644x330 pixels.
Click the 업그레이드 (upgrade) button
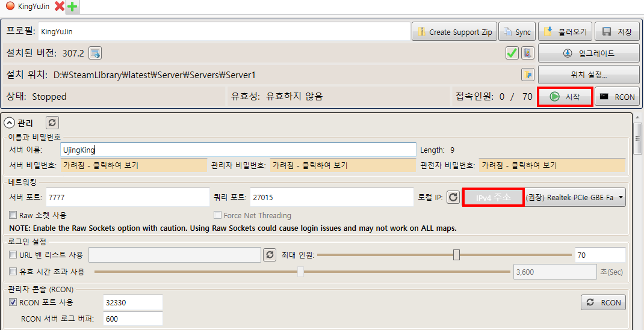click(589, 53)
